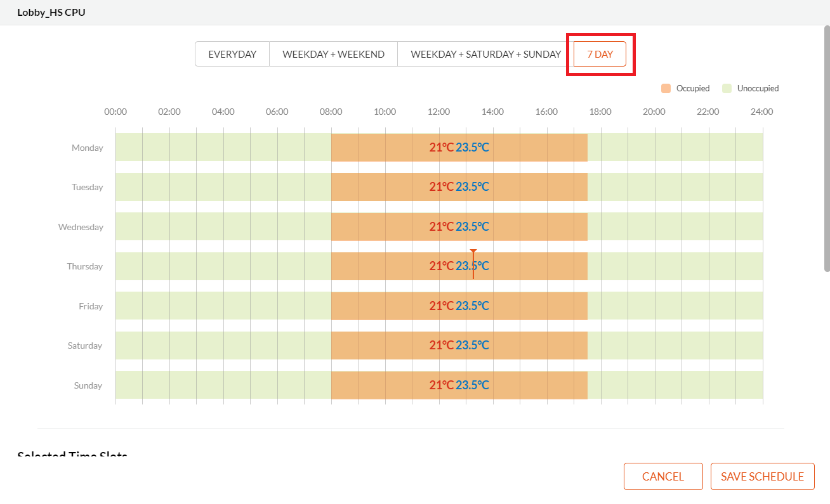Click the Unoccupied legend color swatch
The width and height of the screenshot is (830, 504).
[x=727, y=88]
